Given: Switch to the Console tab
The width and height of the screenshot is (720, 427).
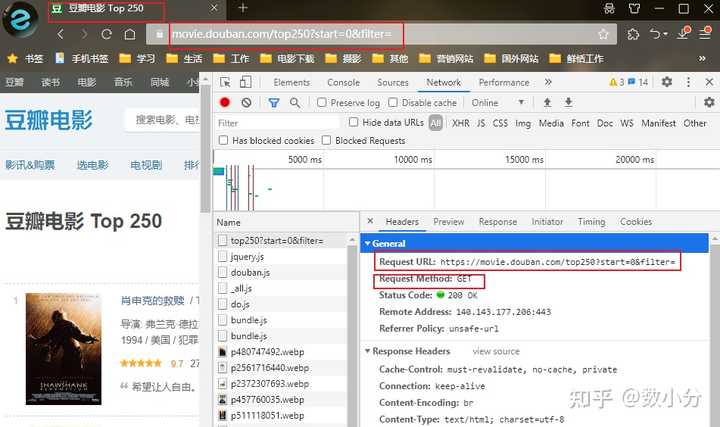Looking at the screenshot, I should (x=343, y=82).
